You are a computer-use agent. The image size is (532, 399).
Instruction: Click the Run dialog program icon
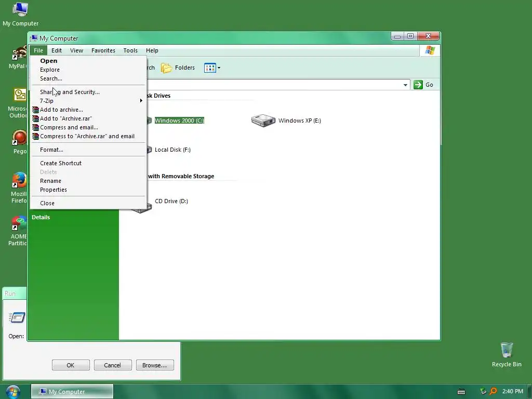point(17,317)
